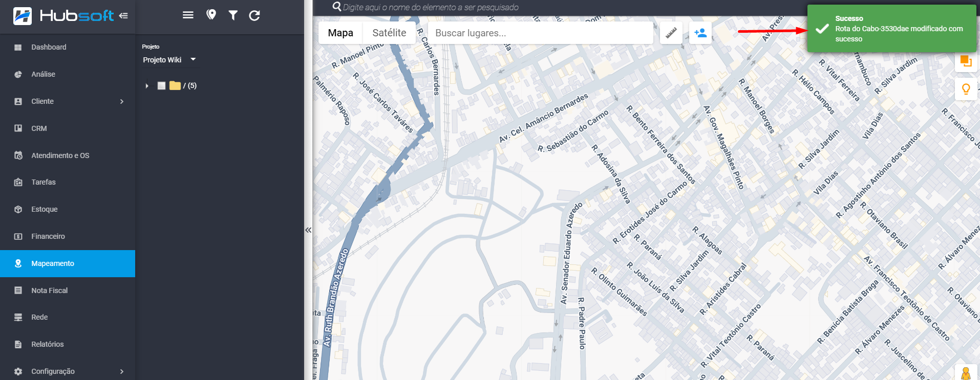Screen dimensions: 980x380
Task: Click the Relatórios sidebar icon
Action: [x=18, y=344]
